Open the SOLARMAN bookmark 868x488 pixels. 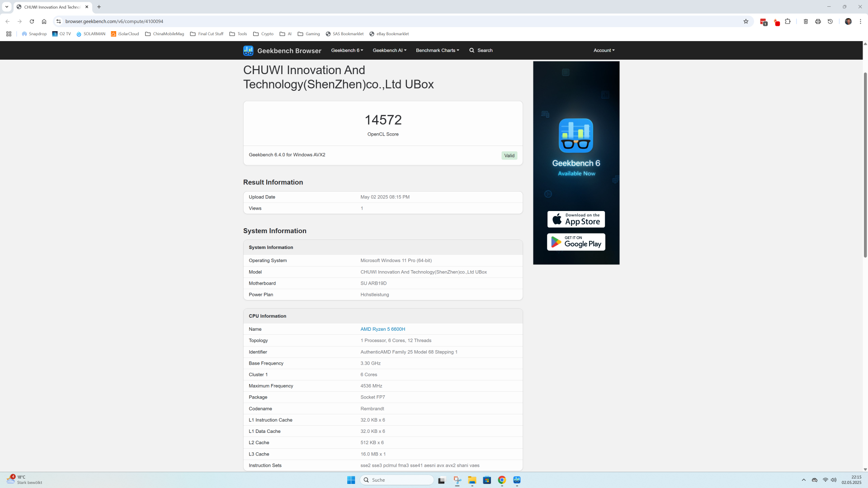tap(91, 34)
